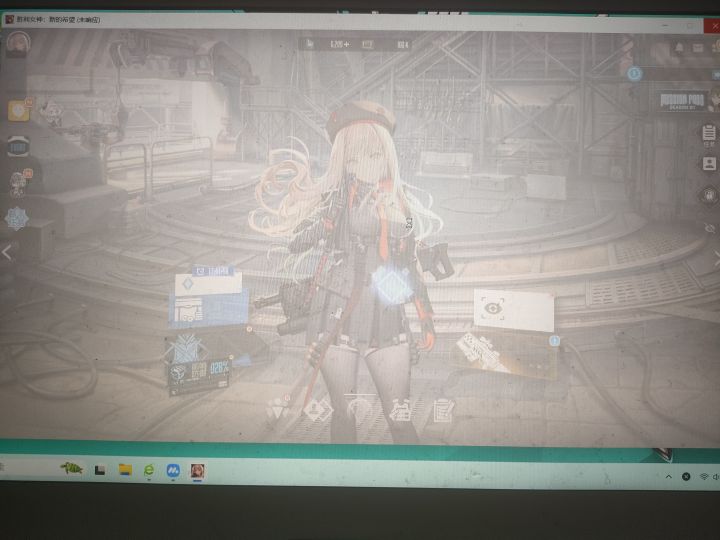
Task: Open the blue snowflake badge icon
Action: (x=17, y=219)
